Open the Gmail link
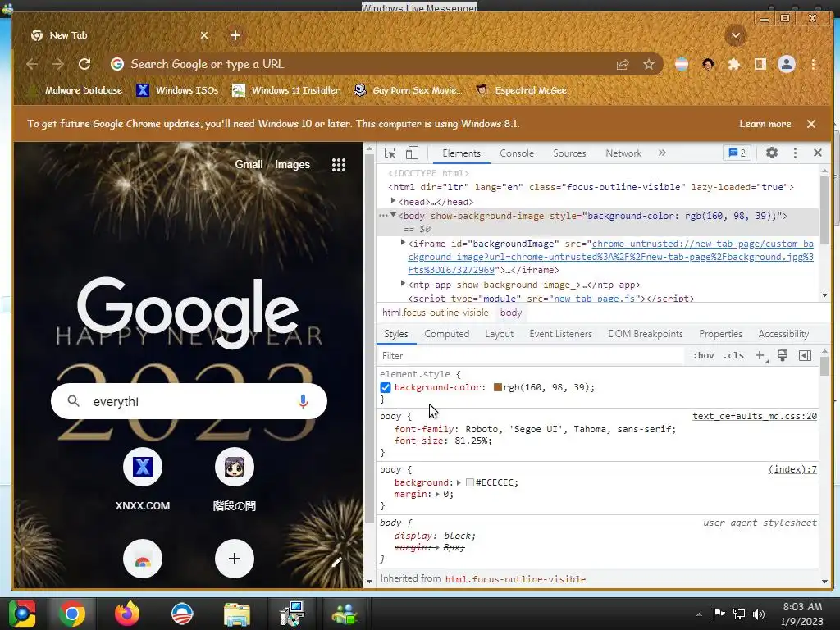The width and height of the screenshot is (840, 630). click(249, 164)
